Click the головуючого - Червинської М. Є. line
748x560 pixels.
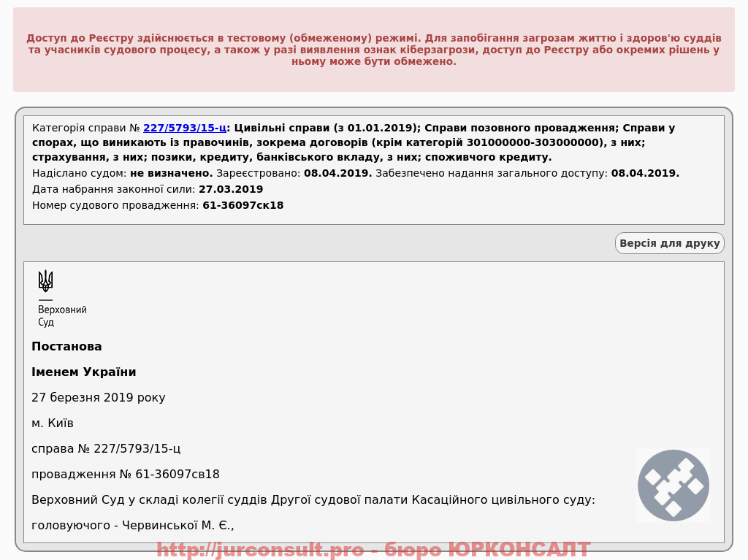133,526
